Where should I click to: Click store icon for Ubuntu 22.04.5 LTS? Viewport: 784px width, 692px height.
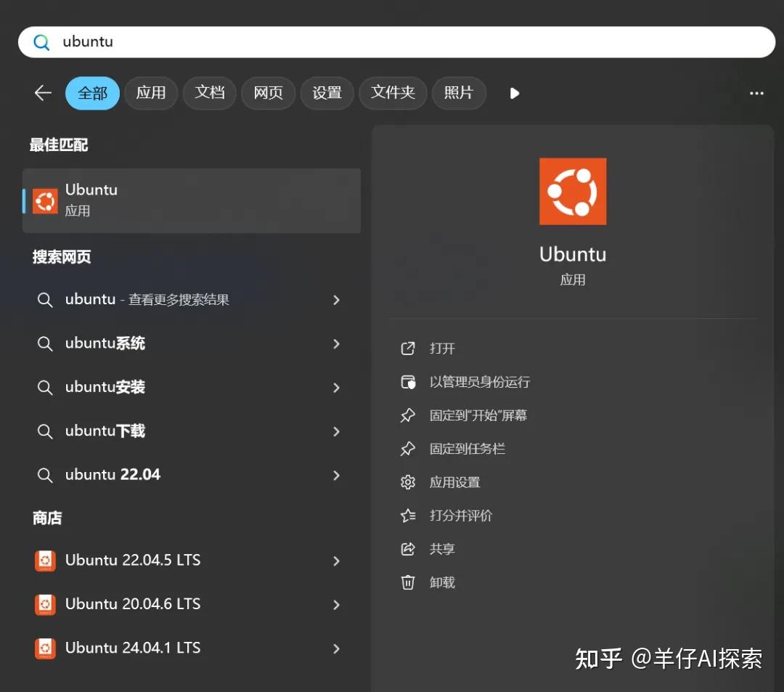coord(45,561)
